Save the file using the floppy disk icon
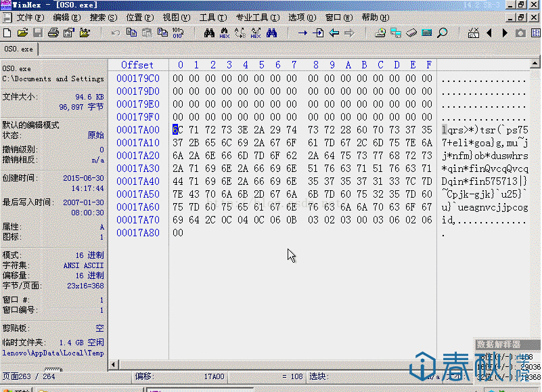The image size is (542, 392). (38, 33)
